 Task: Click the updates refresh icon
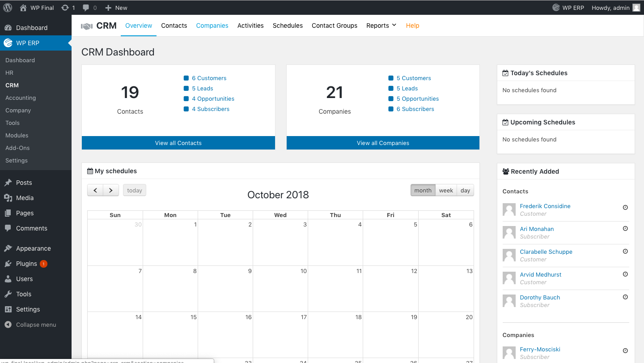(x=65, y=8)
